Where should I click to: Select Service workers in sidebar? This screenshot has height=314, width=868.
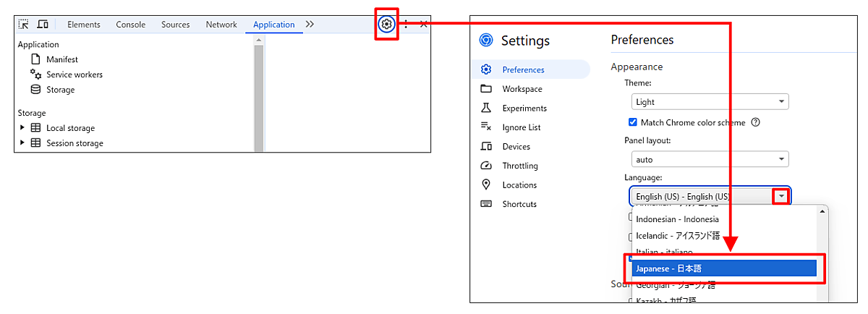click(x=74, y=75)
